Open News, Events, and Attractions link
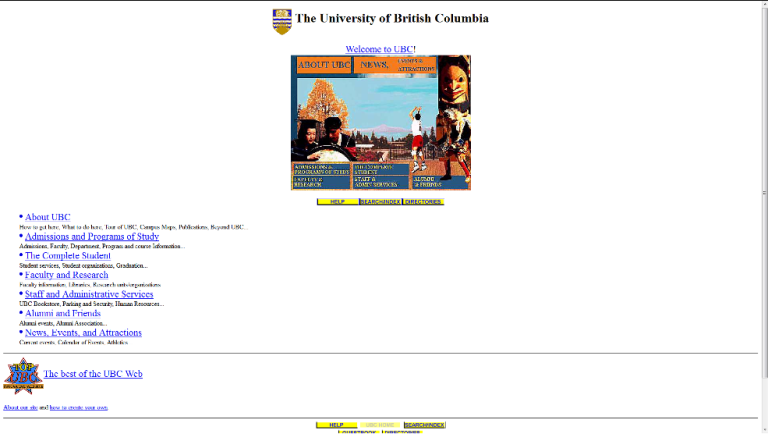 [x=83, y=333]
